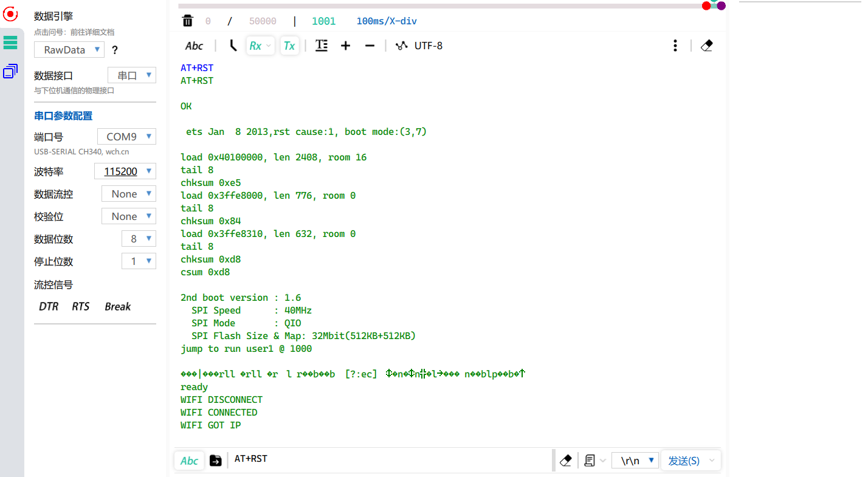Click the 'jump to run user1 @ 1000' line
The image size is (868, 477).
(246, 349)
